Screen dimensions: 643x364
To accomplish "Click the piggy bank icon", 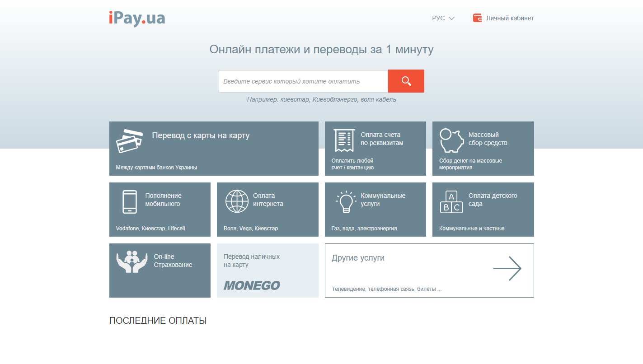I will pos(452,140).
